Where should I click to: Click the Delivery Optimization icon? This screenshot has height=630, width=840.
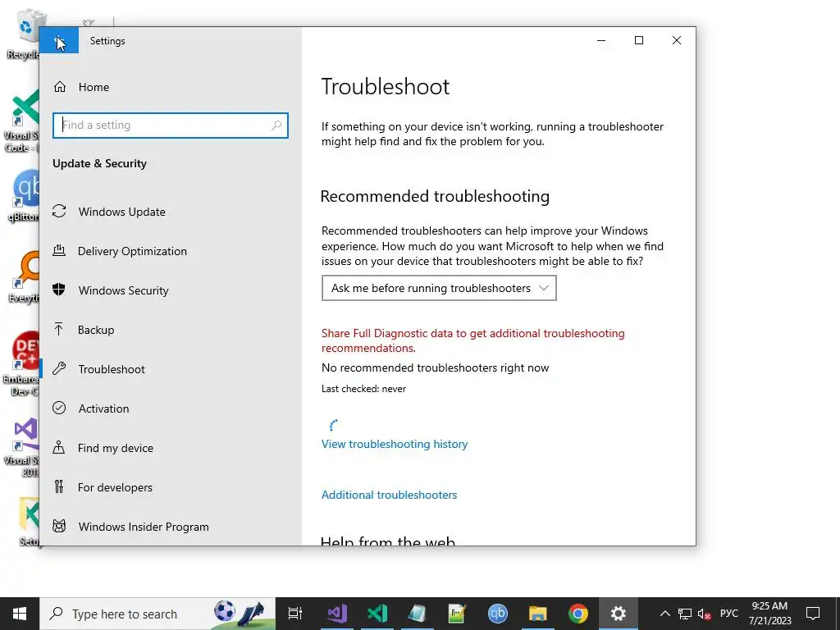pos(59,250)
